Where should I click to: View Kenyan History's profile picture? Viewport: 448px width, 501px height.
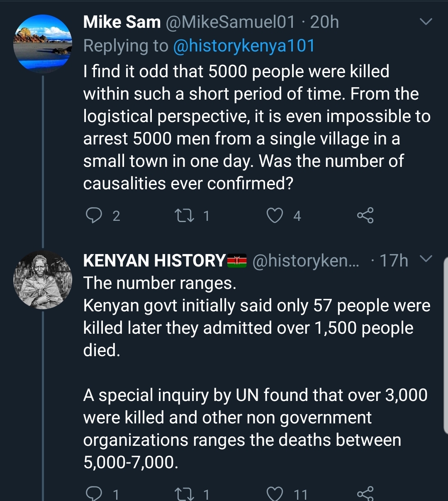click(x=43, y=280)
